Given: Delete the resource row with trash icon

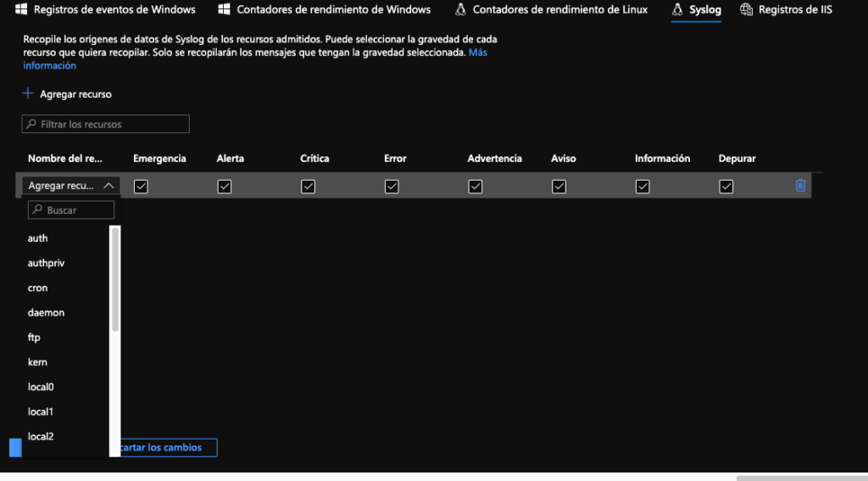Looking at the screenshot, I should pyautogui.click(x=800, y=185).
